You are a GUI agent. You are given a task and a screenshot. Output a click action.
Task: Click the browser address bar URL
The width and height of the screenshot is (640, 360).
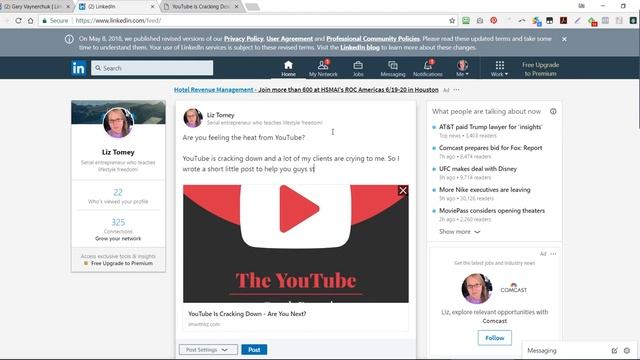coord(118,20)
